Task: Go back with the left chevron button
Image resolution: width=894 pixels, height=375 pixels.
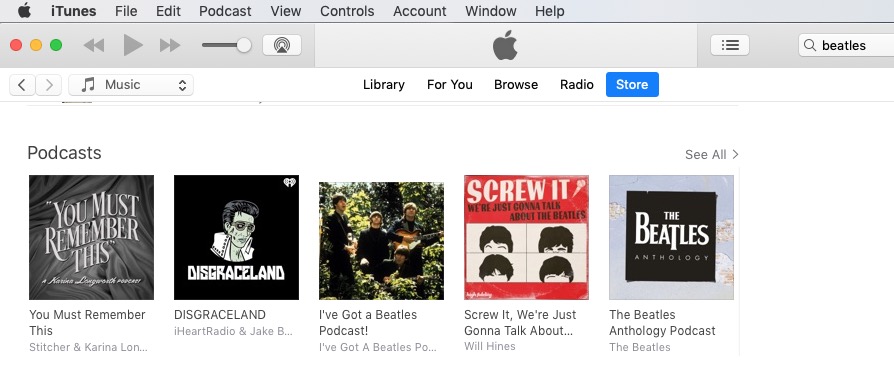Action: [x=22, y=85]
